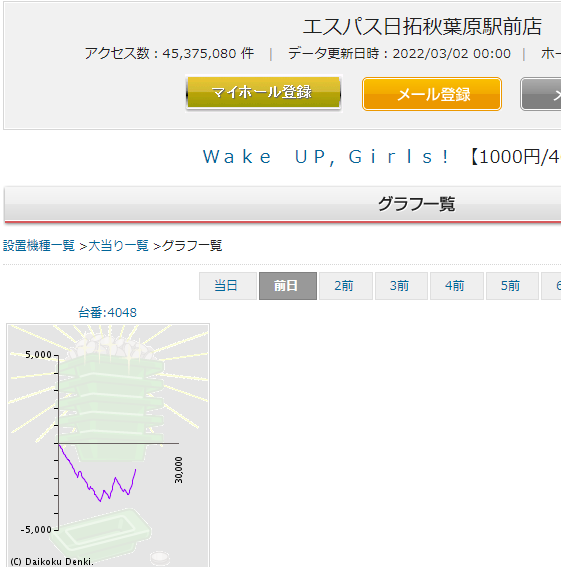The width and height of the screenshot is (561, 567).
Task: Switch to the 2前 day tab
Action: (345, 286)
